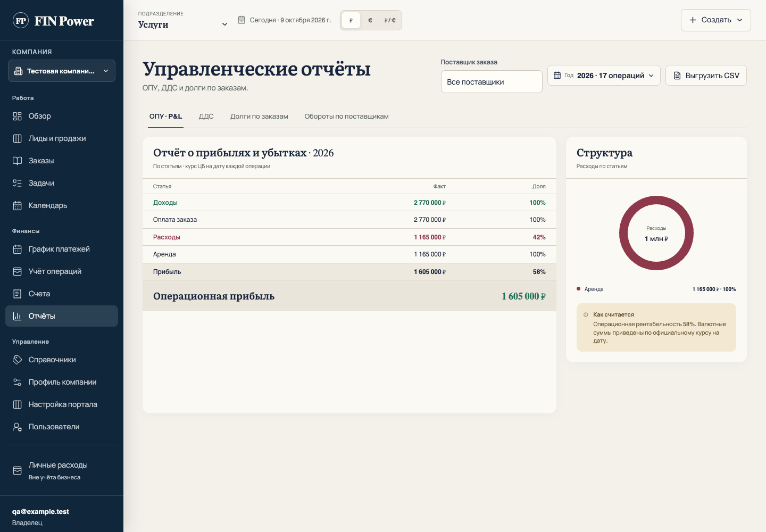Click the Создать button
The height and width of the screenshot is (532, 766).
click(x=715, y=20)
